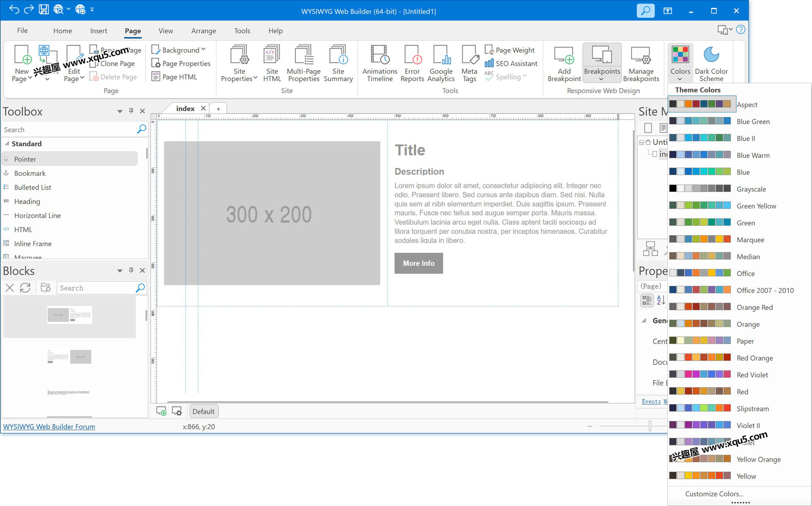Switch to the Home ribbon tab
The height and width of the screenshot is (506, 812).
[63, 31]
